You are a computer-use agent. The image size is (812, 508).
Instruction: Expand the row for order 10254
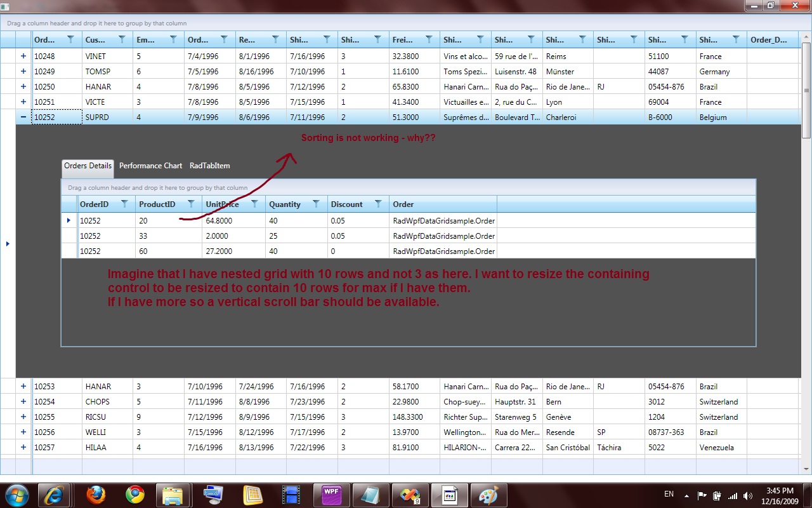click(23, 401)
